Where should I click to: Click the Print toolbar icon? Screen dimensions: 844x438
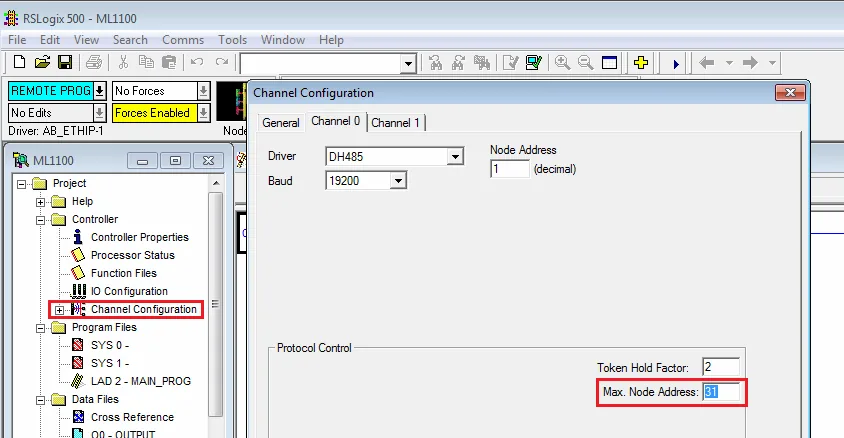point(94,62)
